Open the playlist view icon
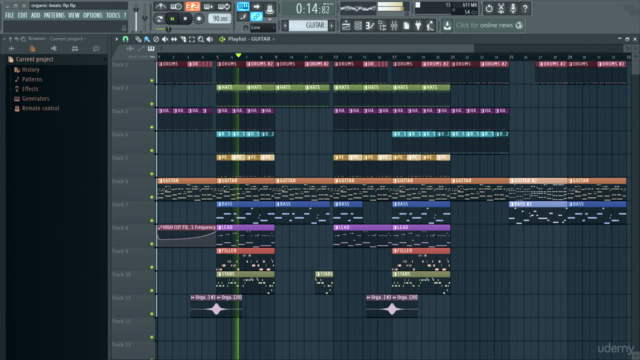Screen dimensions: 640x360 pos(346,25)
